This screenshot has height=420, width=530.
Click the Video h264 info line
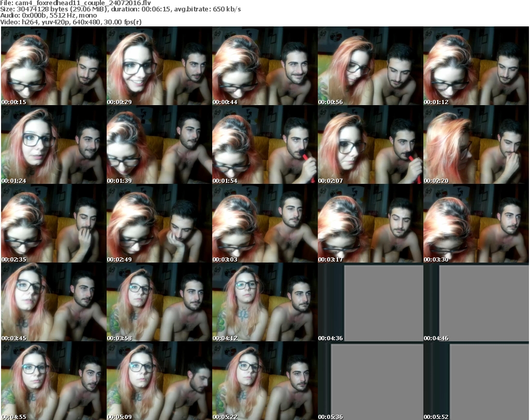71,22
